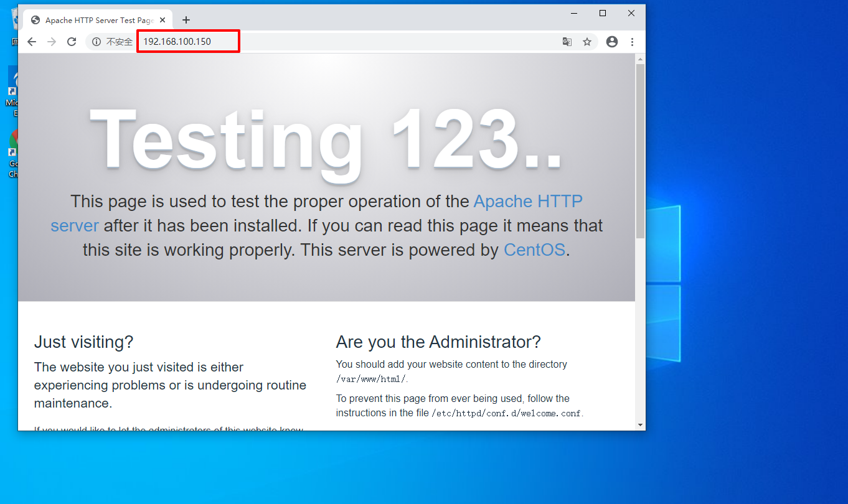Open a new tab with plus button
848x504 pixels.
tap(186, 20)
